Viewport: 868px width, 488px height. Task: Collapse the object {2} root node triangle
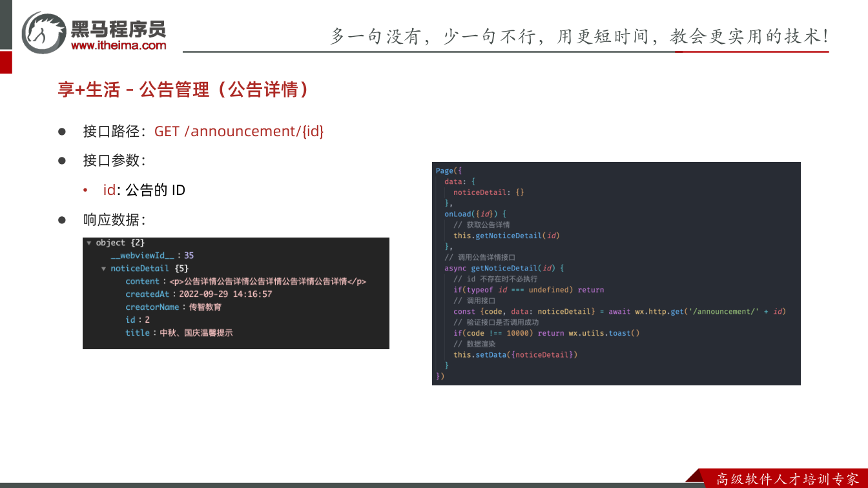tap(89, 243)
